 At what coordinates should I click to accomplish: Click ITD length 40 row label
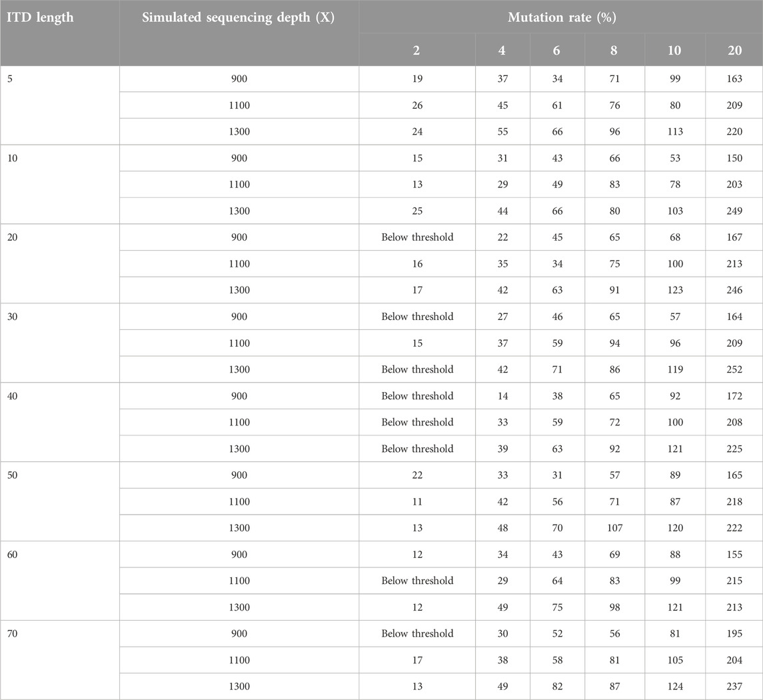click(x=12, y=396)
